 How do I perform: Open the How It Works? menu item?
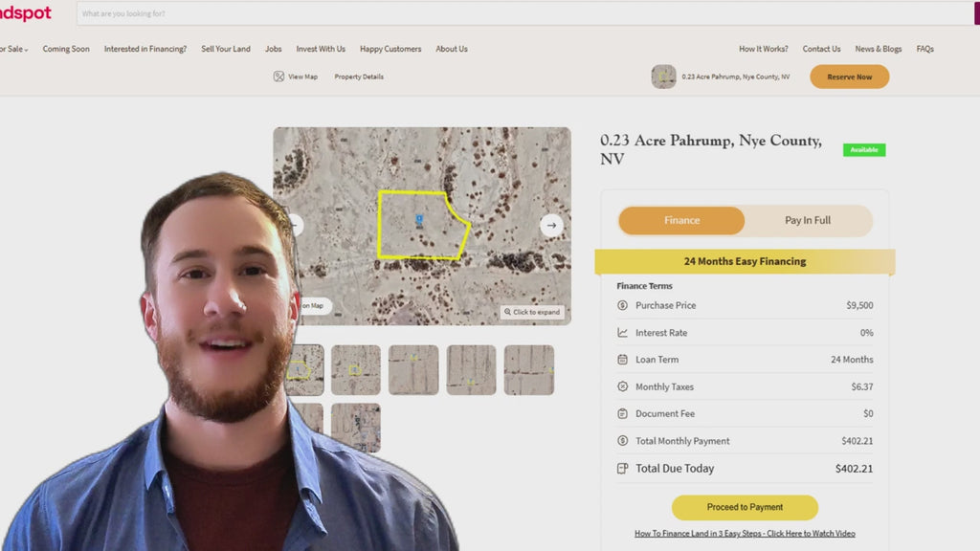tap(763, 49)
